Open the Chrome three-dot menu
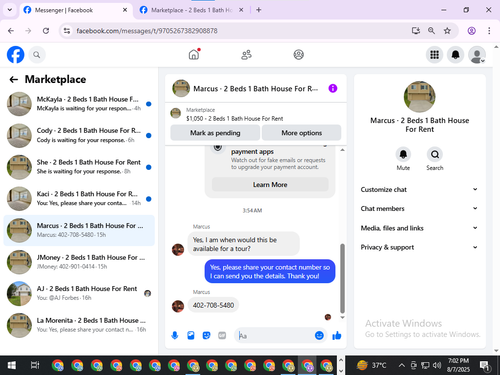Viewport: 500px width, 375px height. 489,31
